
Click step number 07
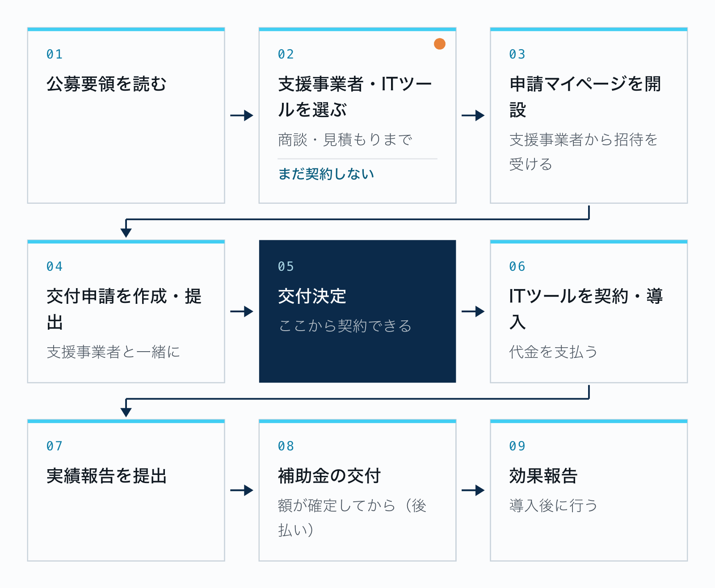(x=55, y=446)
